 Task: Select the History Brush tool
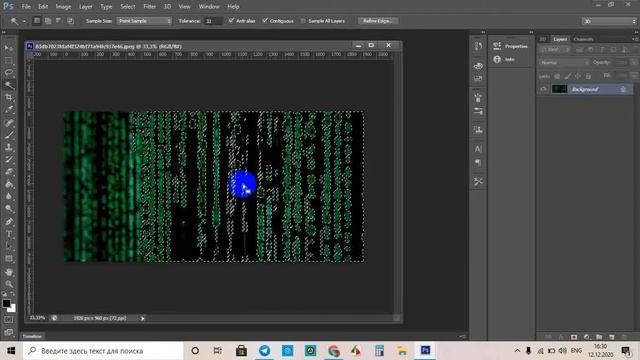(x=9, y=159)
